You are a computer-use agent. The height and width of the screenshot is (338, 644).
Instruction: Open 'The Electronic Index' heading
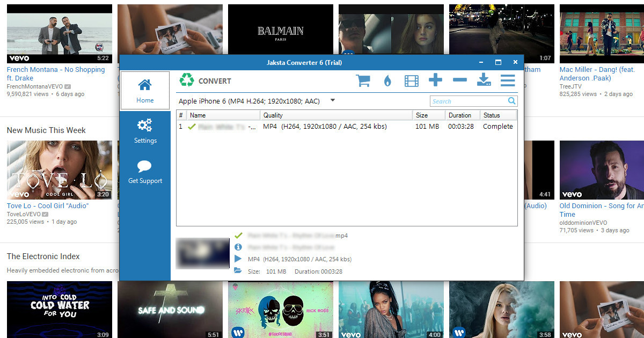click(x=43, y=256)
